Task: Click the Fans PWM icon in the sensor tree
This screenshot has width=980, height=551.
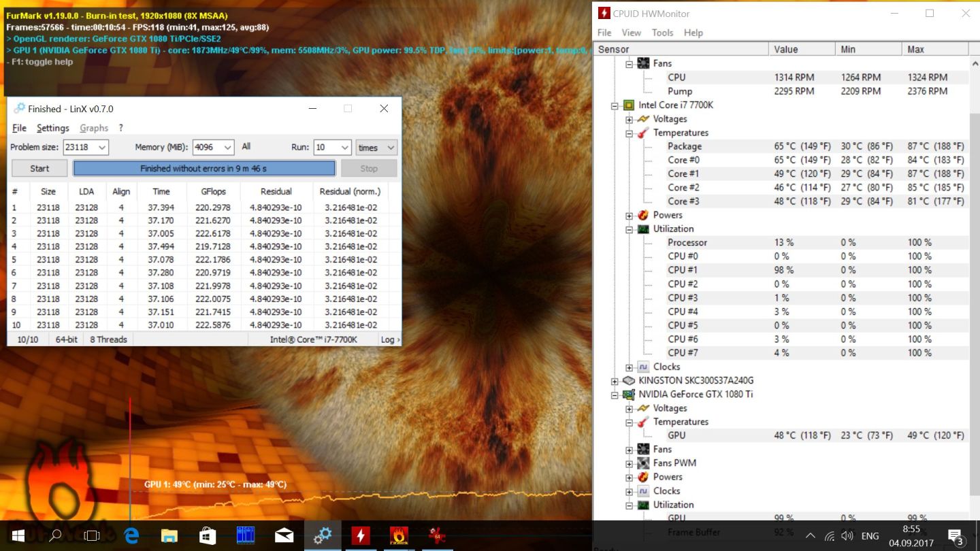Action: 643,463
